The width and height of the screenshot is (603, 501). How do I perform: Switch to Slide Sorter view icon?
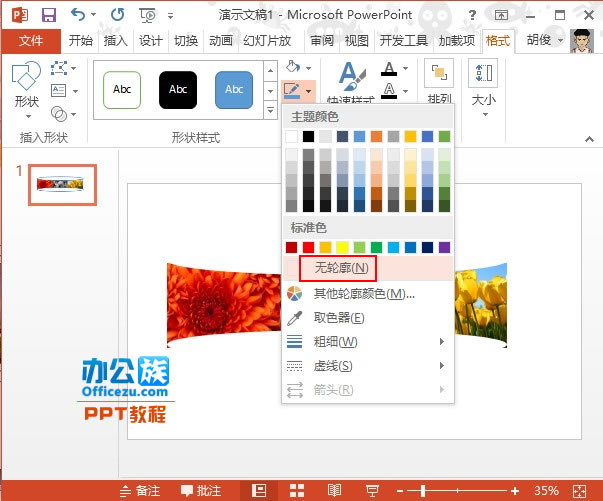point(297,490)
